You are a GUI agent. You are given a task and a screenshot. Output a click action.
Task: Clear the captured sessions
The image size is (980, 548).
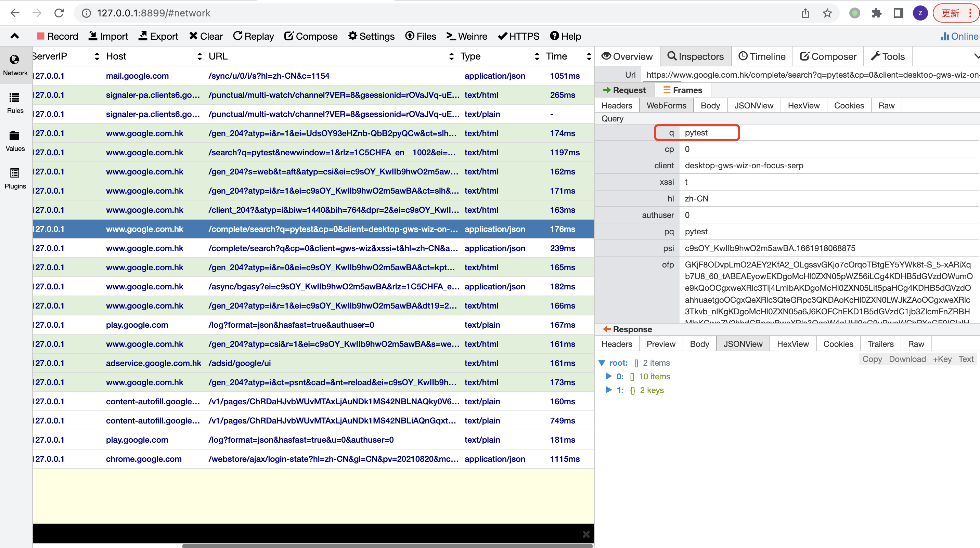[206, 36]
